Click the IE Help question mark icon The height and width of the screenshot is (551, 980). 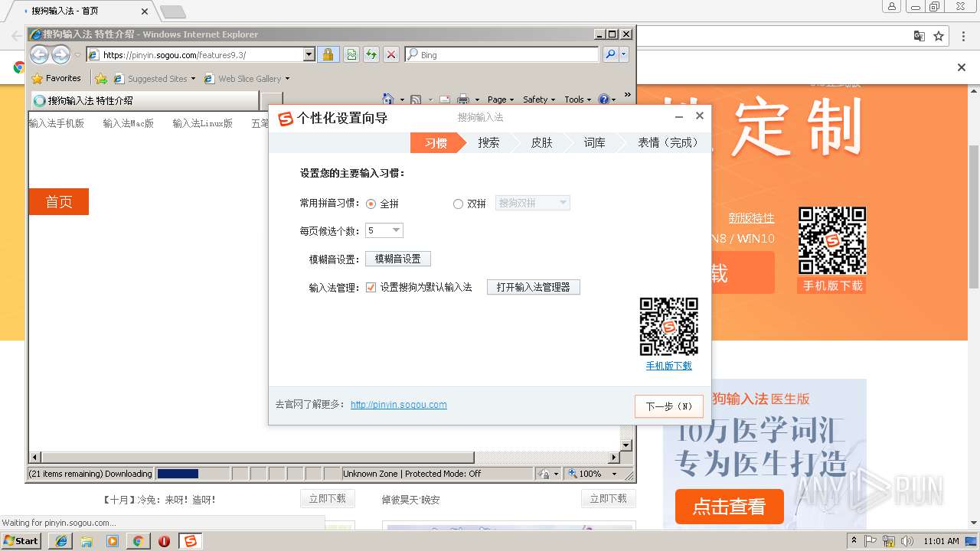click(603, 99)
